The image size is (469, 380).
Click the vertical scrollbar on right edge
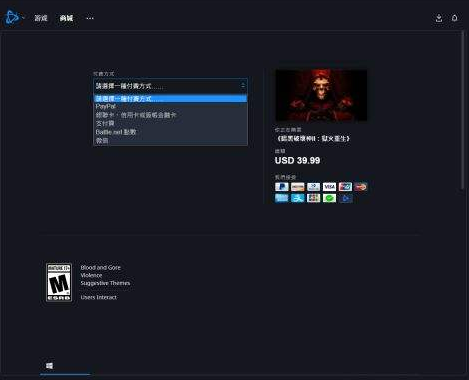coord(463,110)
